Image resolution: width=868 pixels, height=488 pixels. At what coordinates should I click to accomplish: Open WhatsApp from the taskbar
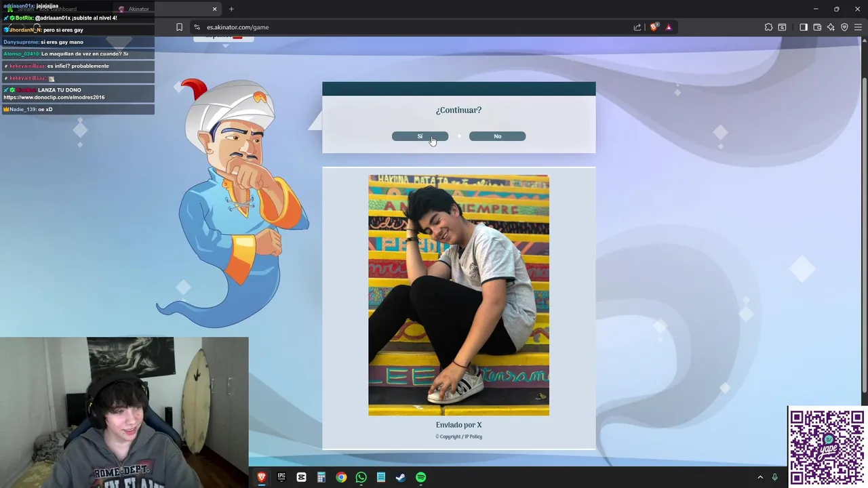(361, 477)
